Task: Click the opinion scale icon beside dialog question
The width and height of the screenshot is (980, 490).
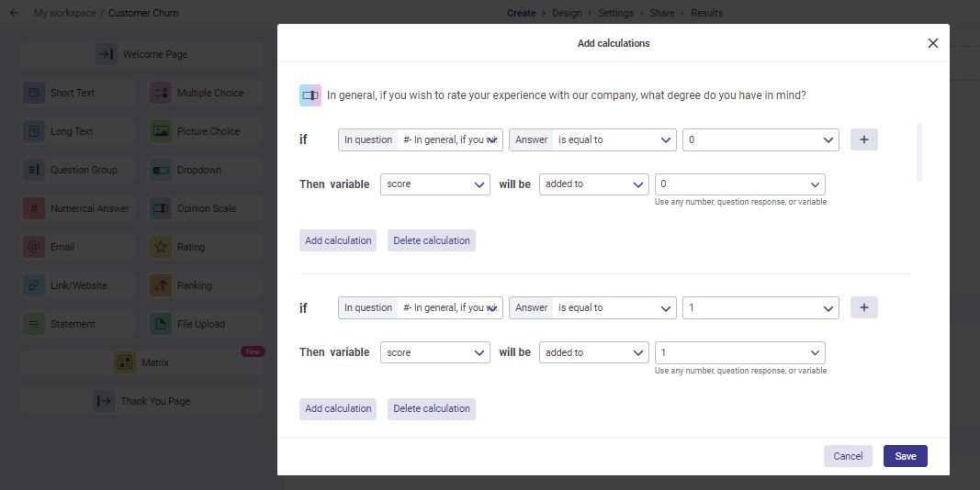Action: pyautogui.click(x=310, y=95)
